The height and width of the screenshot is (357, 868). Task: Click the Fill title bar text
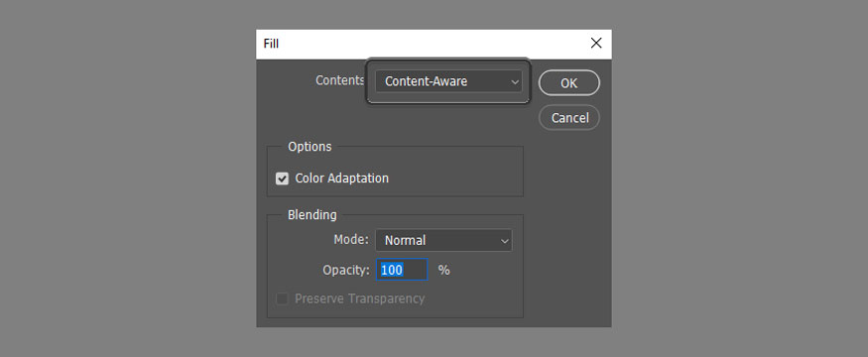coord(271,44)
